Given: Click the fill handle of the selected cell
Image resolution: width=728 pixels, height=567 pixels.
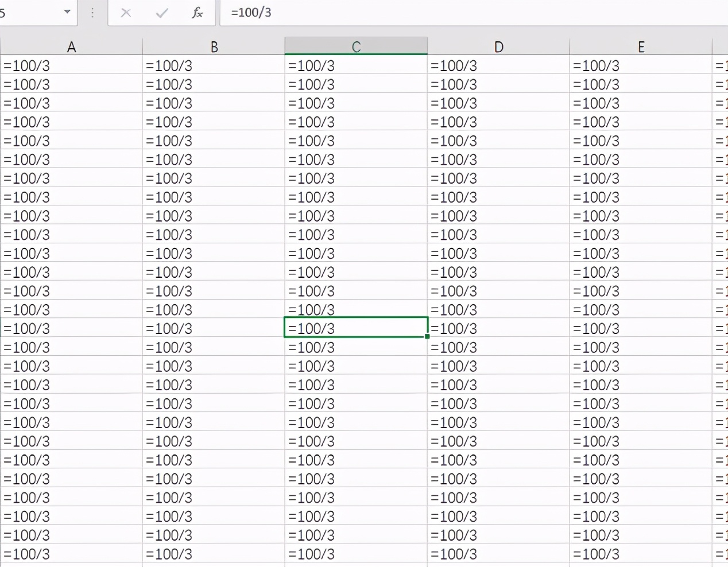Looking at the screenshot, I should pos(427,337).
